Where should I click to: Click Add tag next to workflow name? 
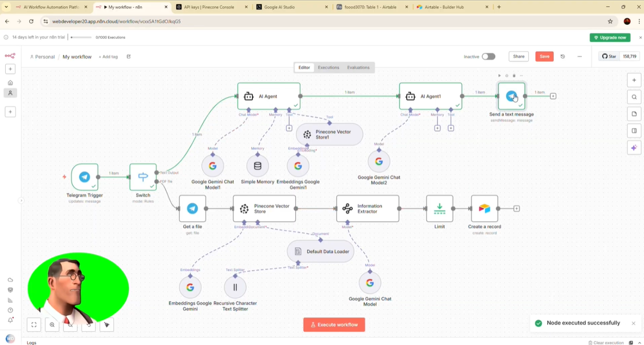pos(108,57)
